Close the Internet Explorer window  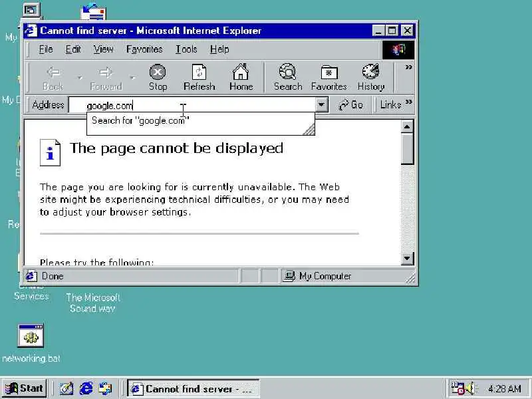click(407, 31)
